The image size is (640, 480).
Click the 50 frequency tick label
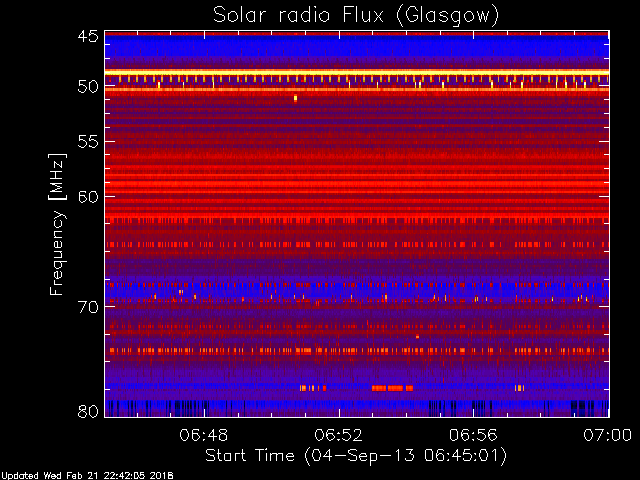pyautogui.click(x=88, y=87)
